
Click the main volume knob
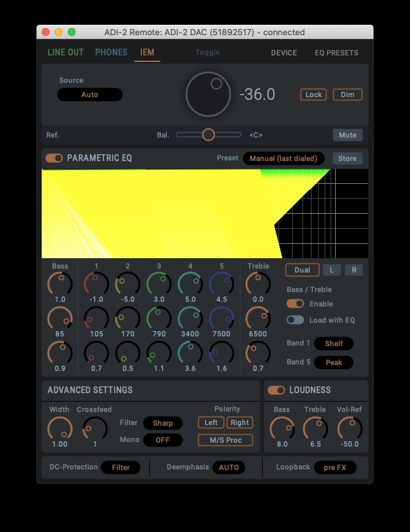click(x=208, y=94)
